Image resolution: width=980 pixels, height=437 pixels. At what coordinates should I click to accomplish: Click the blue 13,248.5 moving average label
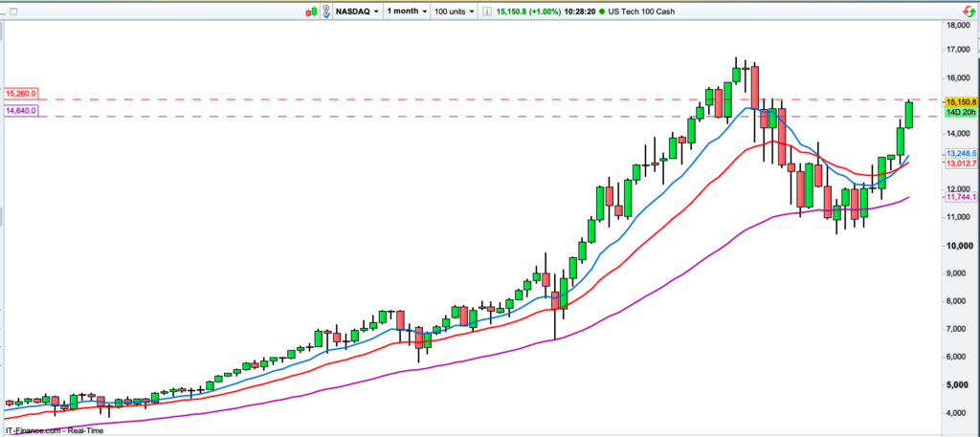coord(960,153)
